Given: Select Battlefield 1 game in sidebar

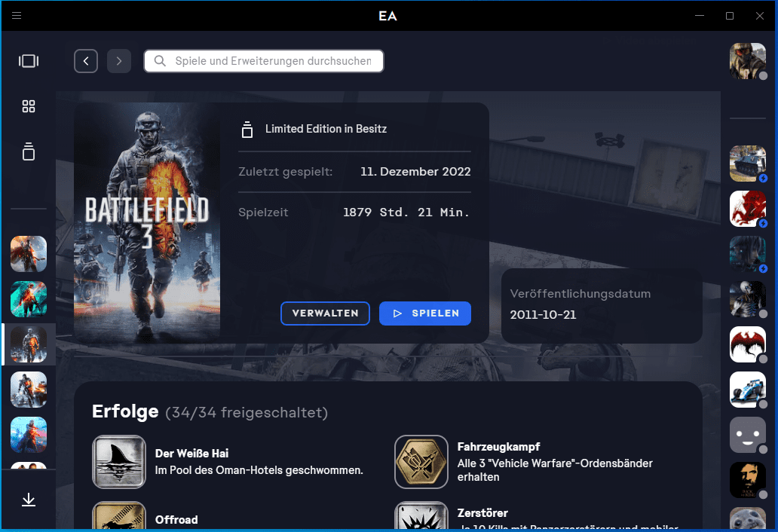Looking at the screenshot, I should coord(29,254).
